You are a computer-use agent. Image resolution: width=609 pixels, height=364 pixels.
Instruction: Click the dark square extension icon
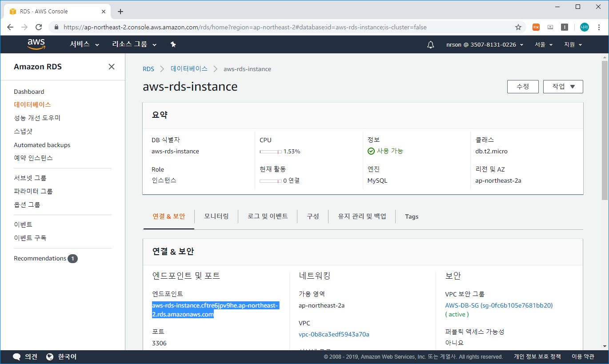[x=565, y=27]
